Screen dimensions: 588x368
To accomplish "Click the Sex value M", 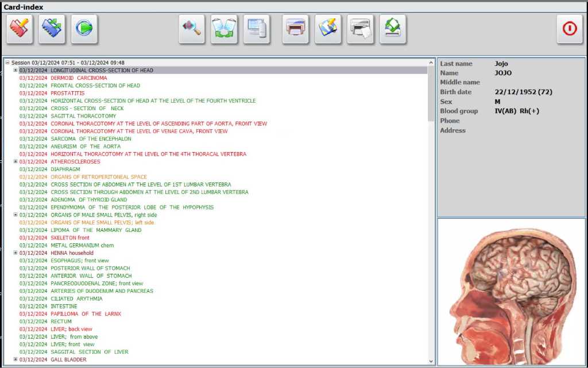I will tap(497, 102).
